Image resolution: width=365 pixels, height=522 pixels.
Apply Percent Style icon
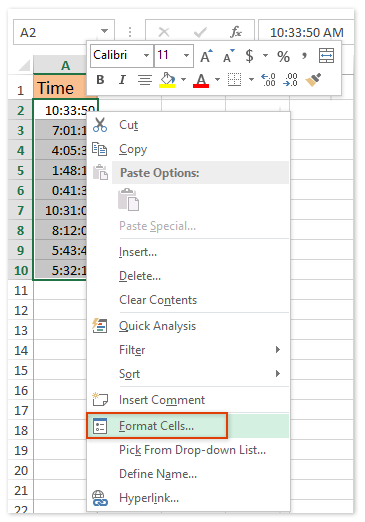point(283,56)
